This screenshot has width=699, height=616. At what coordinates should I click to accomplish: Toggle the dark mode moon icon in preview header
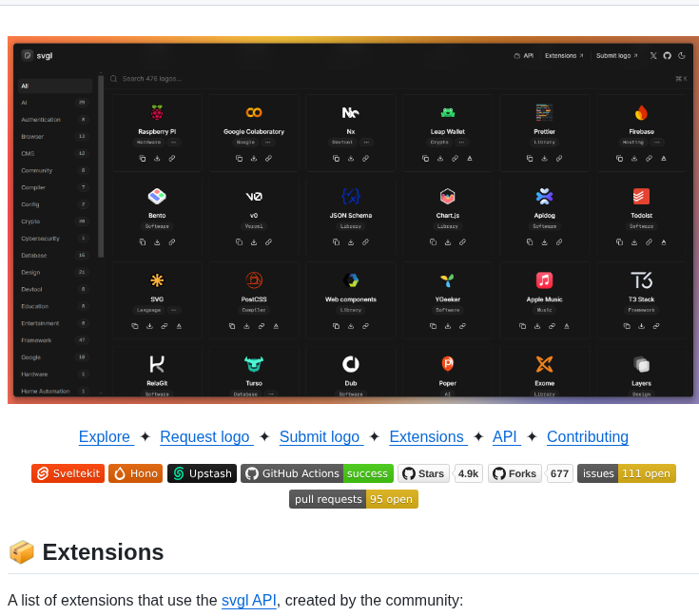point(682,56)
